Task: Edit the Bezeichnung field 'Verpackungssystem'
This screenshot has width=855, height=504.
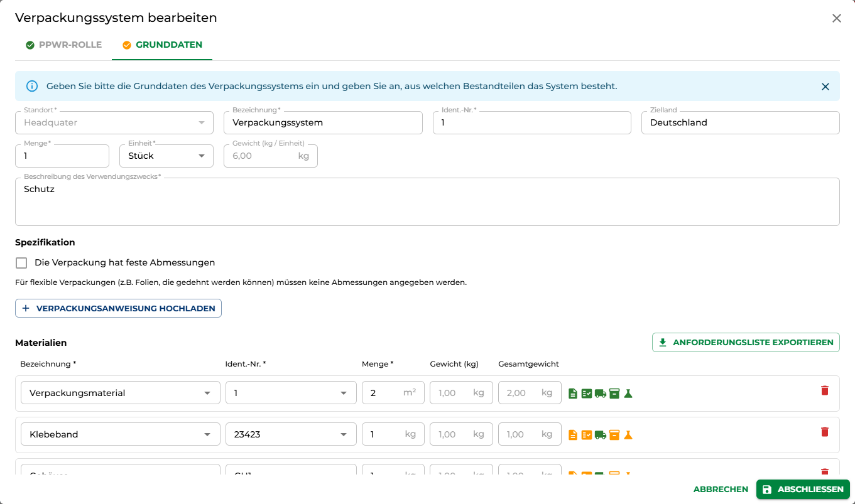Action: pyautogui.click(x=323, y=122)
